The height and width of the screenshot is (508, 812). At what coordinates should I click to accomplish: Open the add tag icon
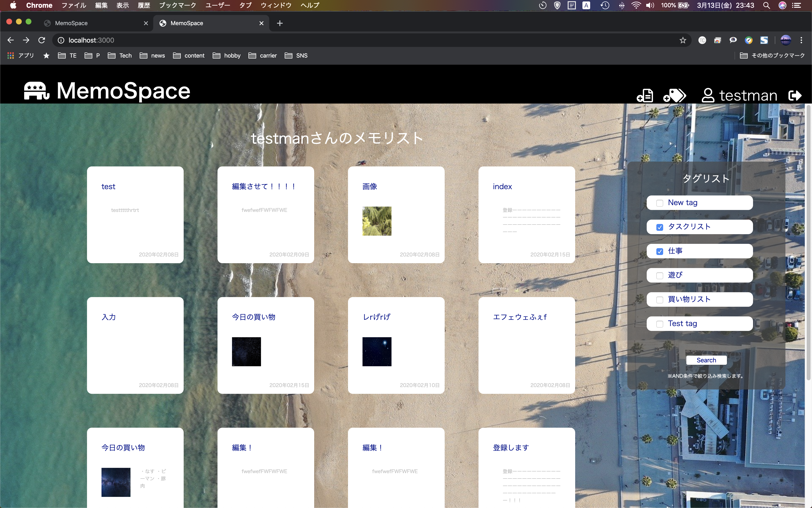(x=674, y=95)
